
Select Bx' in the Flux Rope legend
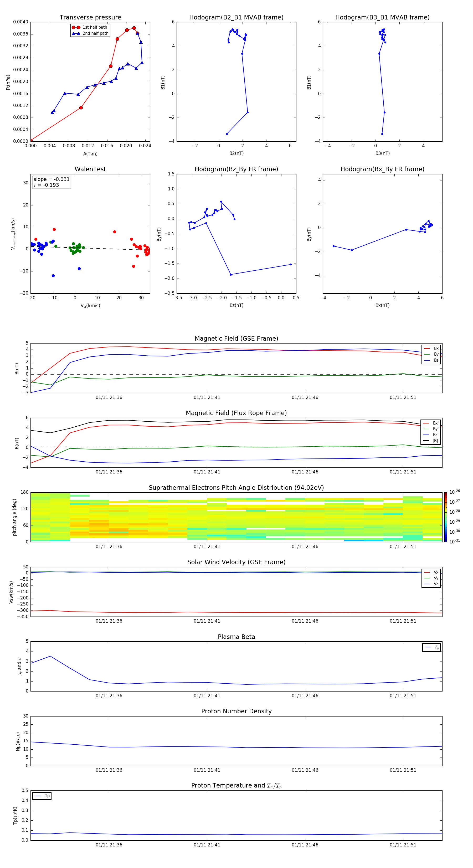pyautogui.click(x=431, y=423)
